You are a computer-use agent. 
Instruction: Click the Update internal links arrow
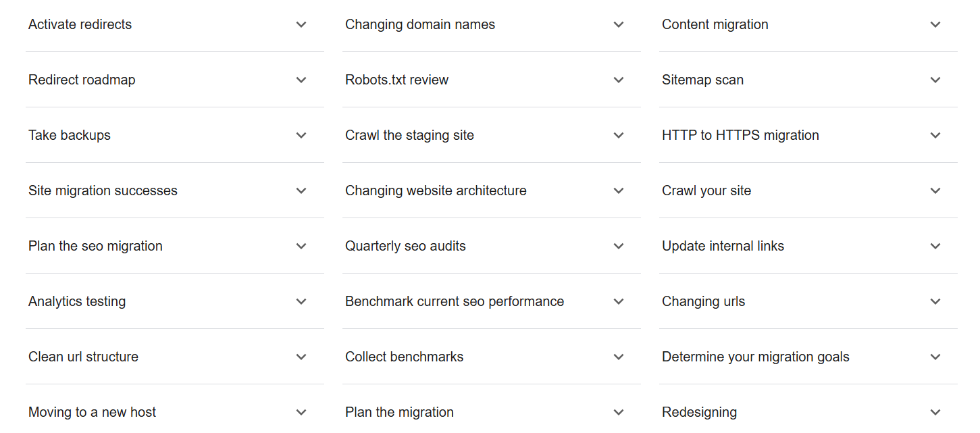[935, 247]
